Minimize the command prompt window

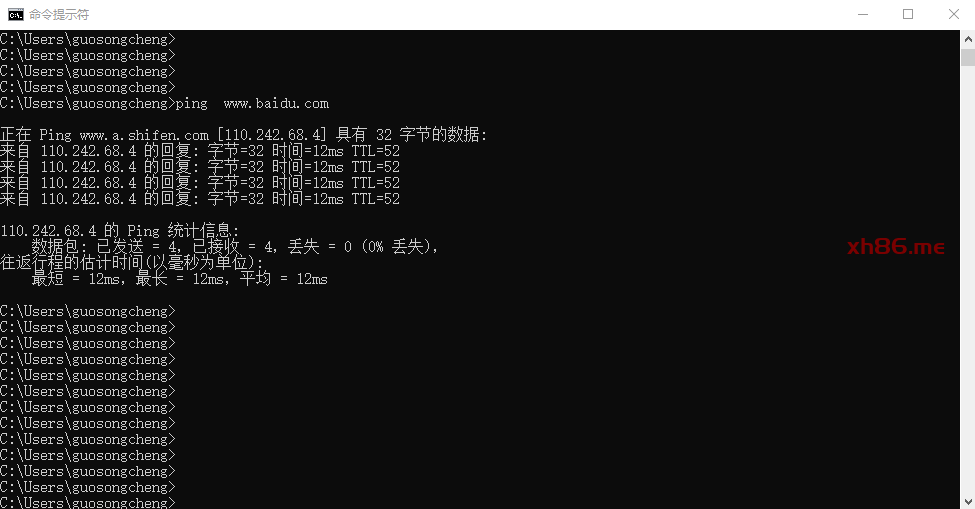pyautogui.click(x=862, y=14)
